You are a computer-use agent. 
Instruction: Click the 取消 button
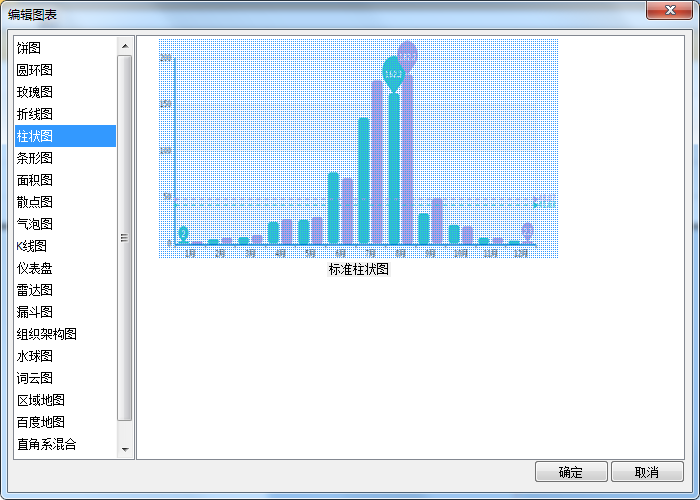pos(647,472)
